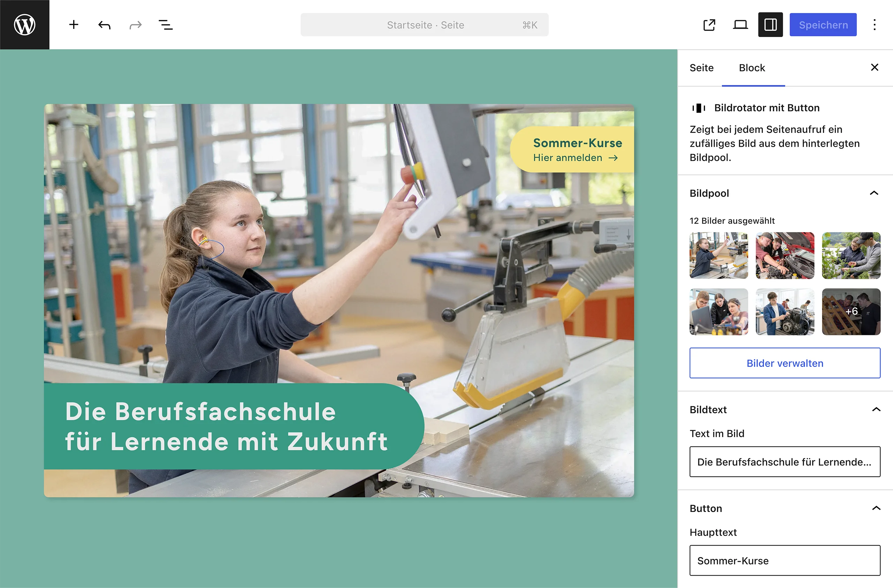
Task: Click the Bildrotator block icon
Action: point(699,108)
